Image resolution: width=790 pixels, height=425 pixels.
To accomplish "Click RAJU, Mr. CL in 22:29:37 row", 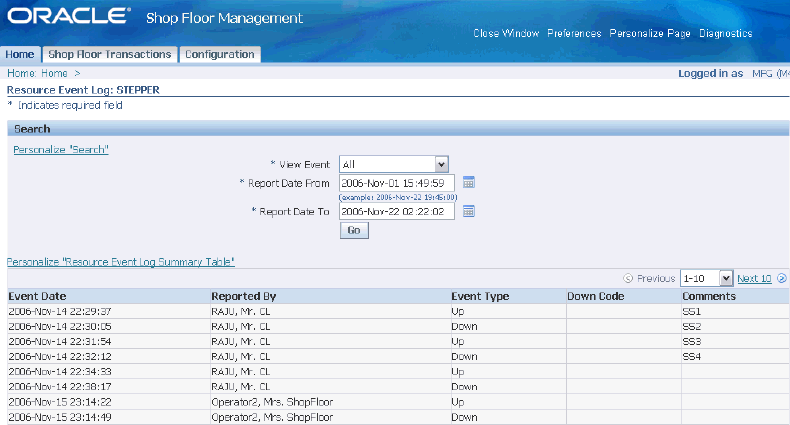I will [x=241, y=311].
